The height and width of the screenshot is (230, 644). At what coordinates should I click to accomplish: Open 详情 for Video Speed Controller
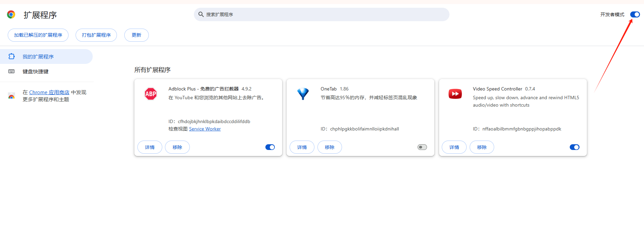(454, 147)
